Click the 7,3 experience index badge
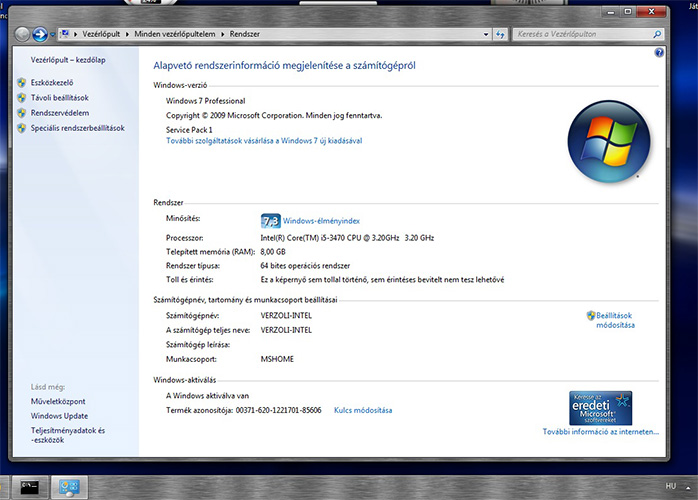 (271, 221)
